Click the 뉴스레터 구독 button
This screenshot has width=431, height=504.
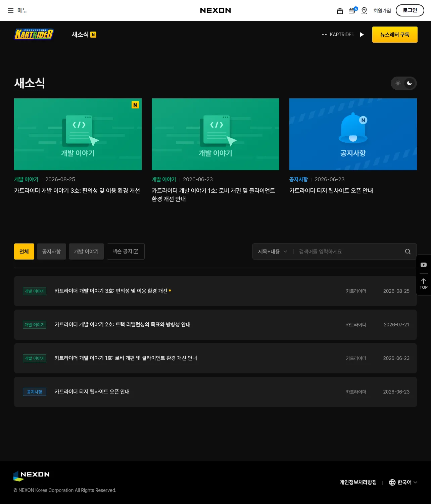pos(395,35)
